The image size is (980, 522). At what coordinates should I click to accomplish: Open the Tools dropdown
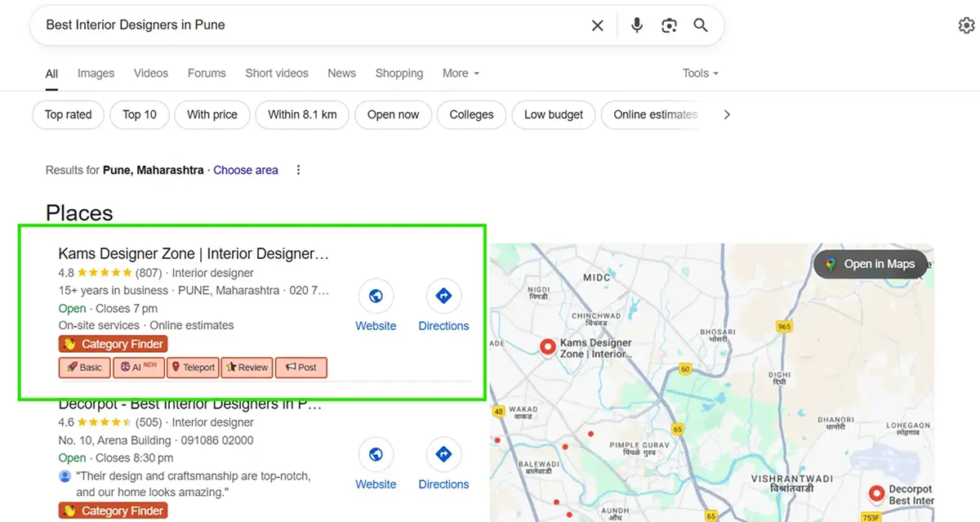pos(700,74)
